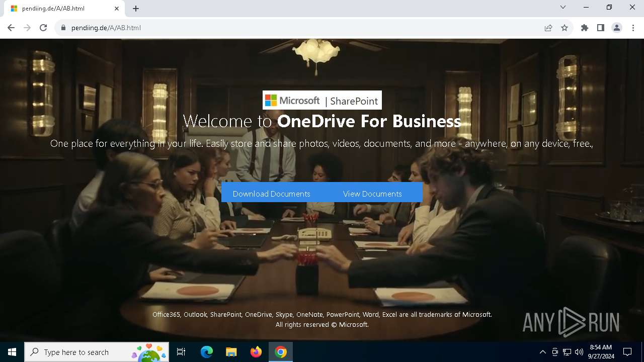
Task: Open Chrome three-dot menu
Action: (633, 28)
